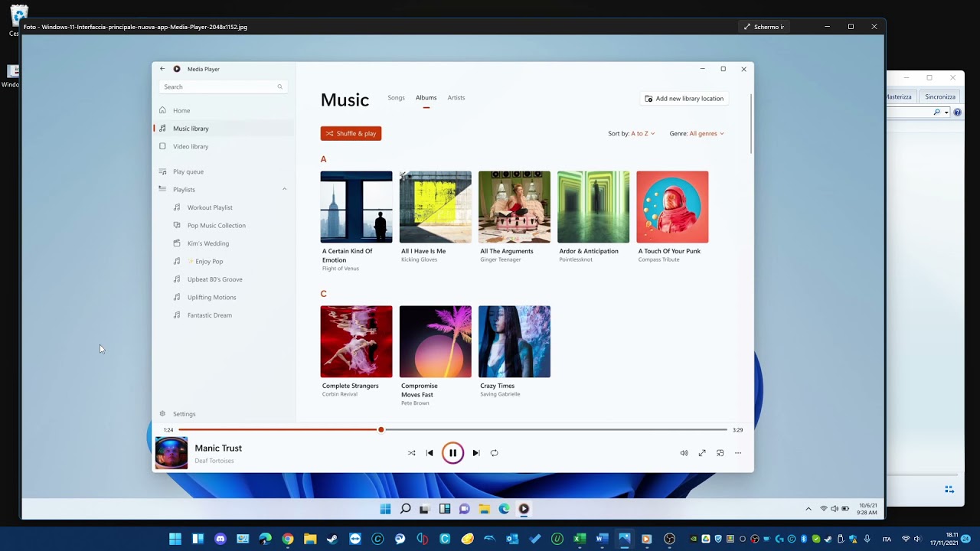
Task: Open Upbeat 80's Groove playlist
Action: pyautogui.click(x=214, y=279)
